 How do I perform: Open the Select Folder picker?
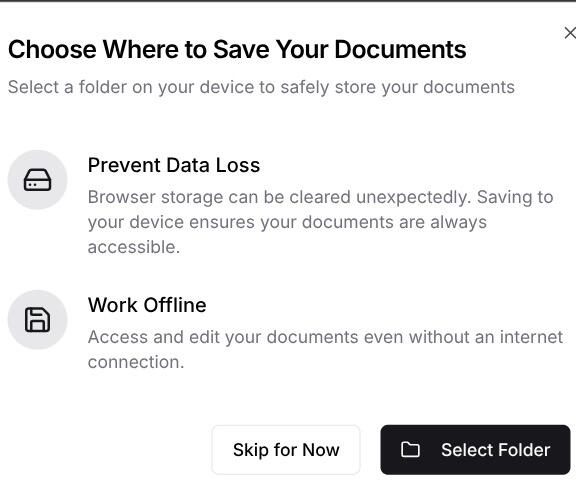(475, 450)
